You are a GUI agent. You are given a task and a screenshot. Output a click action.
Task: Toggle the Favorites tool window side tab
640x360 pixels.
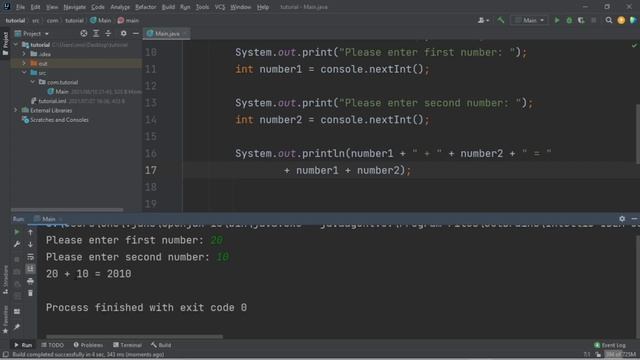point(5,319)
